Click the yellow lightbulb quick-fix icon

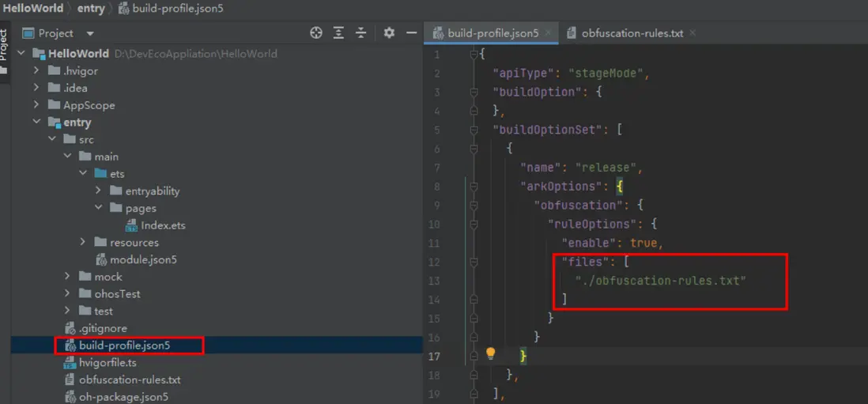click(490, 353)
